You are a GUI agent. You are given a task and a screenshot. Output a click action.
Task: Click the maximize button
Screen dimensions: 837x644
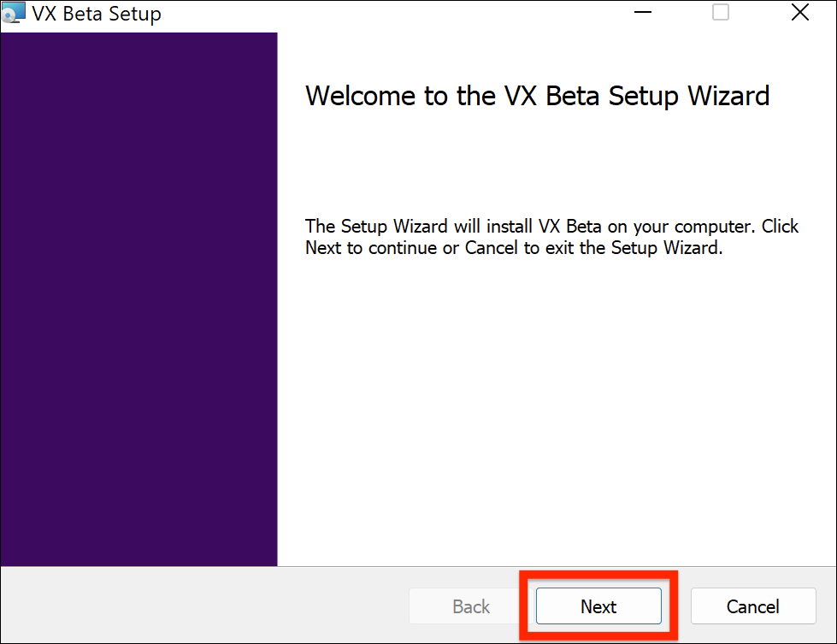point(719,13)
